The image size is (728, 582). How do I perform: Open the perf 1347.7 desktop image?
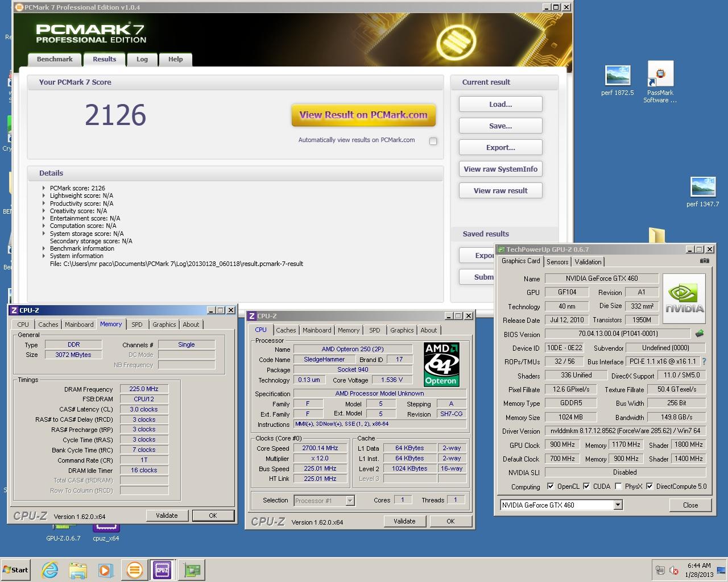point(702,192)
